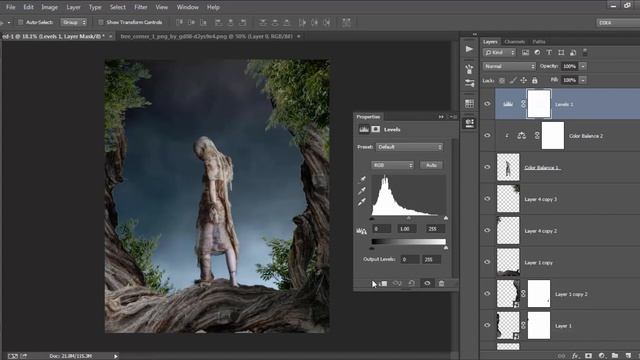640x360 pixels.
Task: Select the Color Balance 1 layer thumbnail
Action: (x=508, y=167)
